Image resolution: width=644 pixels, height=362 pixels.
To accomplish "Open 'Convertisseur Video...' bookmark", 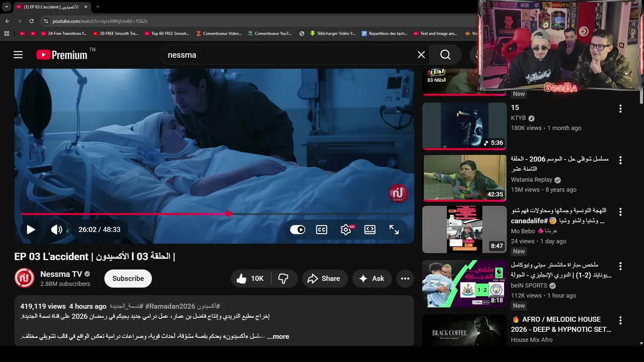I will [219, 34].
